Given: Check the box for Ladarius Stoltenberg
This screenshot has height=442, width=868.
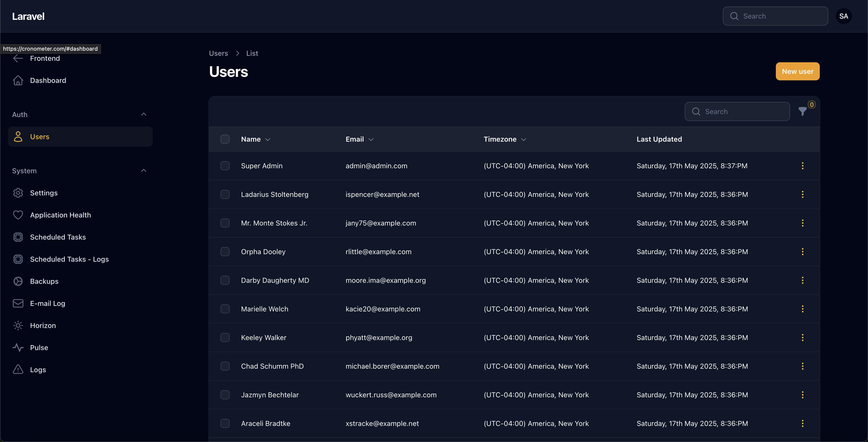Looking at the screenshot, I should click(225, 194).
